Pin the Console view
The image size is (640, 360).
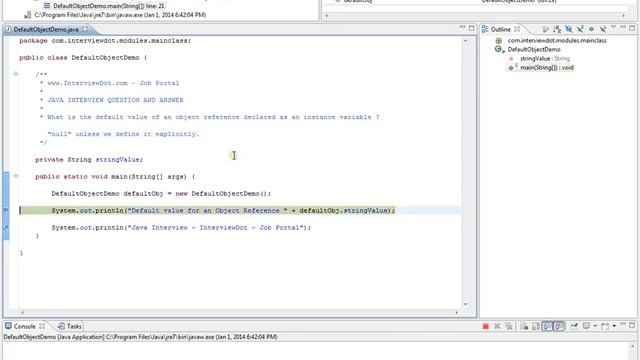574,326
